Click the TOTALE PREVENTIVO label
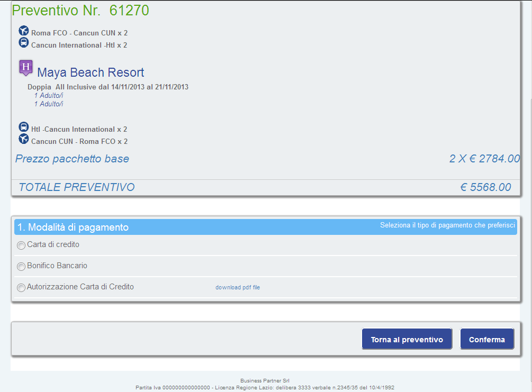 point(77,187)
